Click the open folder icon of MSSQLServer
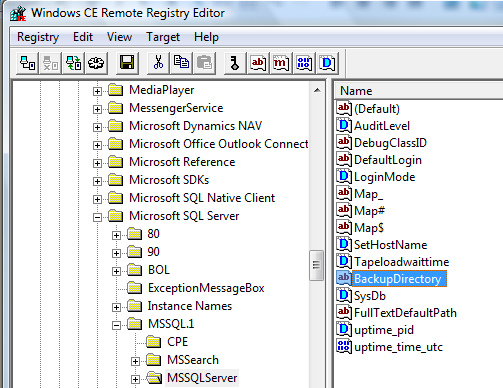503x388 pixels. click(154, 378)
